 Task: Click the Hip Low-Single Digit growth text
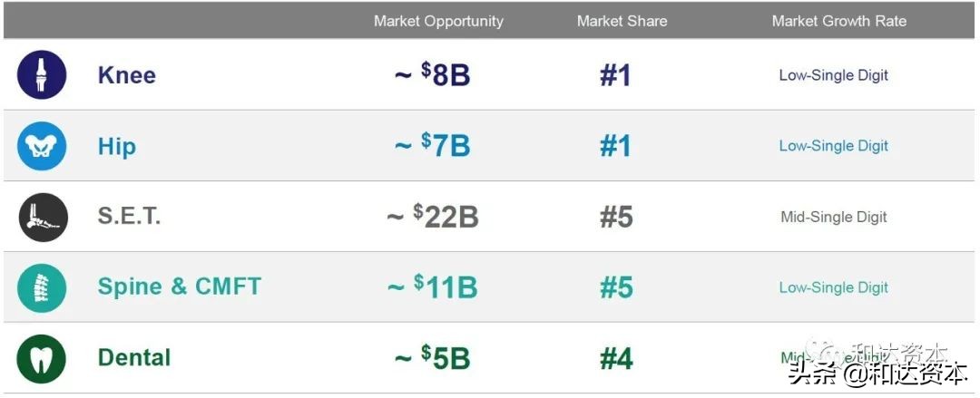coord(833,146)
